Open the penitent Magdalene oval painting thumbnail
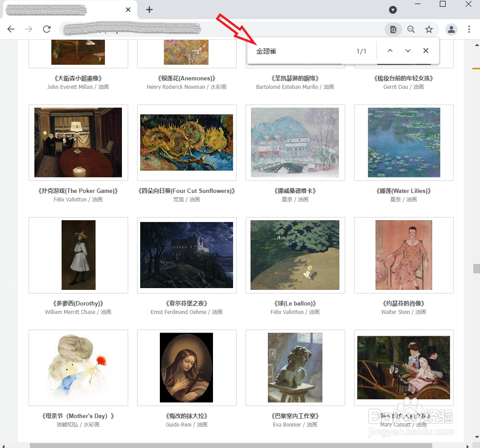 tap(187, 368)
